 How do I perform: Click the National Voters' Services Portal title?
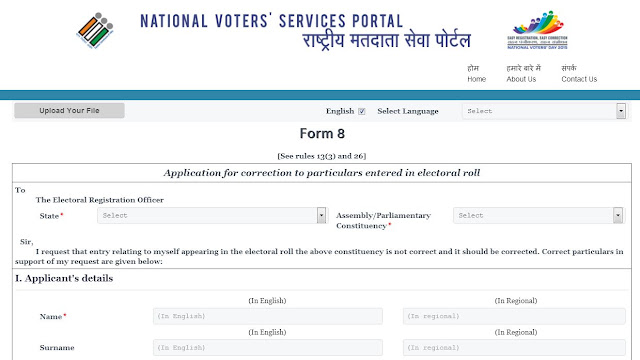(x=271, y=21)
